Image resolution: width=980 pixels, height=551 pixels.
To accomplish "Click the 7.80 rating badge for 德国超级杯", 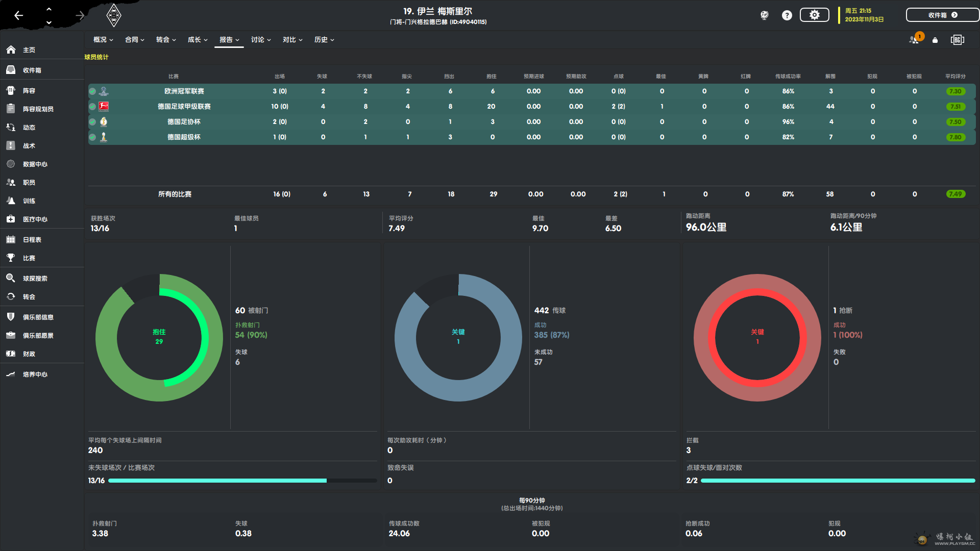I will [955, 137].
